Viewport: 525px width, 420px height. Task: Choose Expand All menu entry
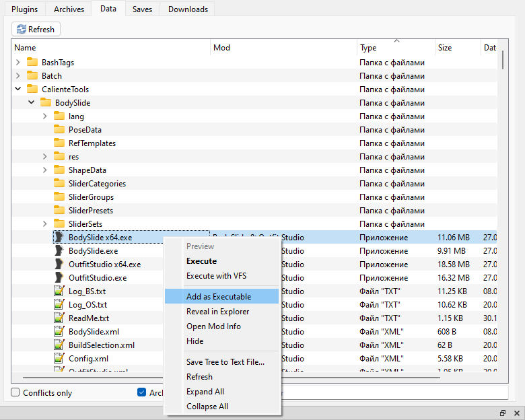coord(222,391)
